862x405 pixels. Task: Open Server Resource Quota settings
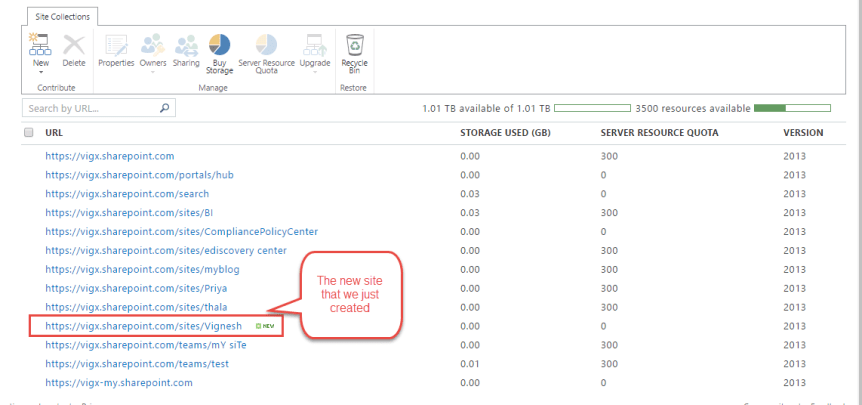click(x=266, y=44)
